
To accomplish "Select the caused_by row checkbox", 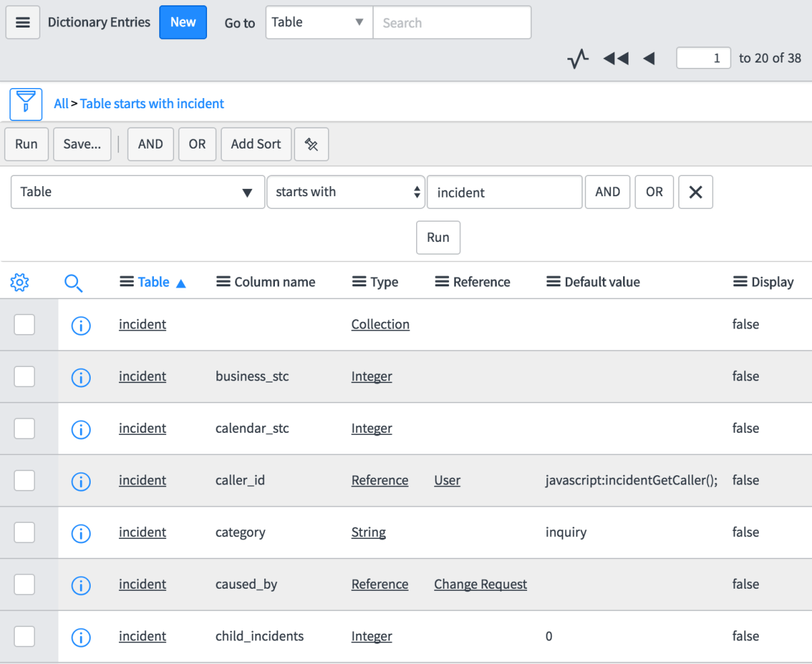I will [24, 585].
